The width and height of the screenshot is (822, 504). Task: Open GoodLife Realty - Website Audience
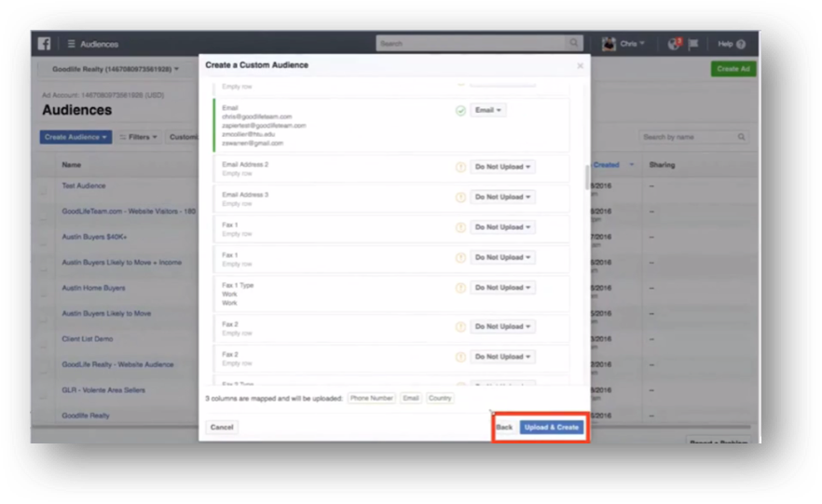pyautogui.click(x=117, y=364)
